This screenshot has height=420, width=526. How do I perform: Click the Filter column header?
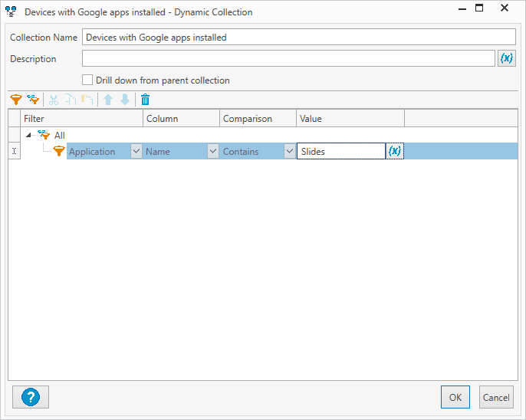click(x=82, y=118)
